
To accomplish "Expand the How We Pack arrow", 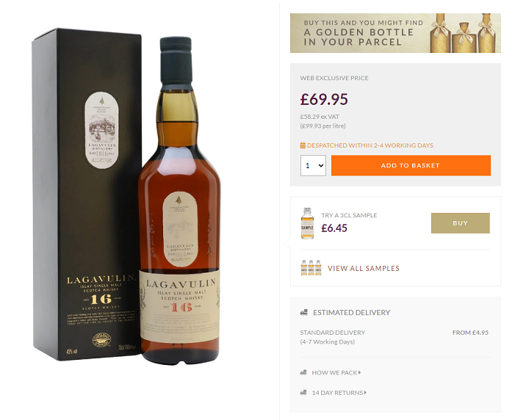I will pyautogui.click(x=360, y=373).
